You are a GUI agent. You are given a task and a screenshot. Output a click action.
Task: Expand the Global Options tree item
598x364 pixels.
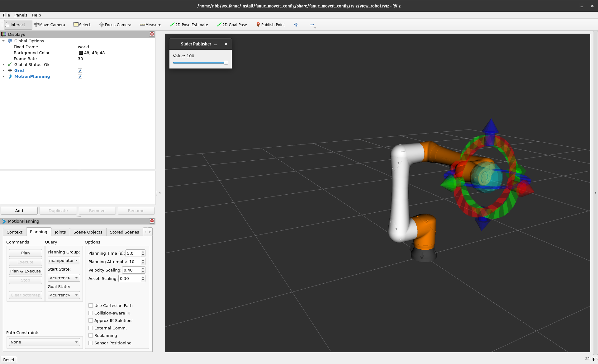[3, 41]
